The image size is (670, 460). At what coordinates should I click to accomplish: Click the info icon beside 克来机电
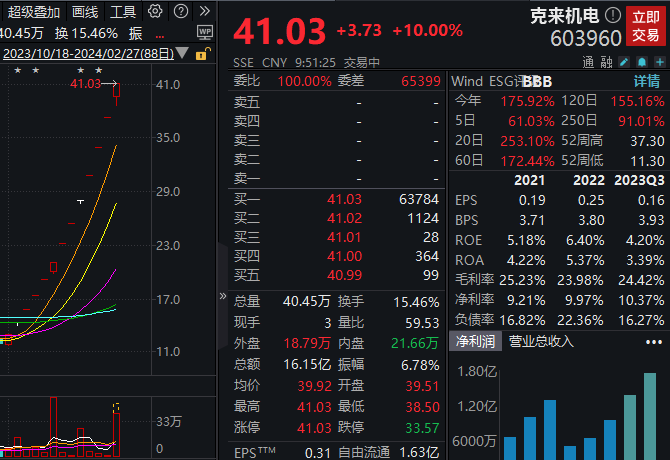[613, 16]
